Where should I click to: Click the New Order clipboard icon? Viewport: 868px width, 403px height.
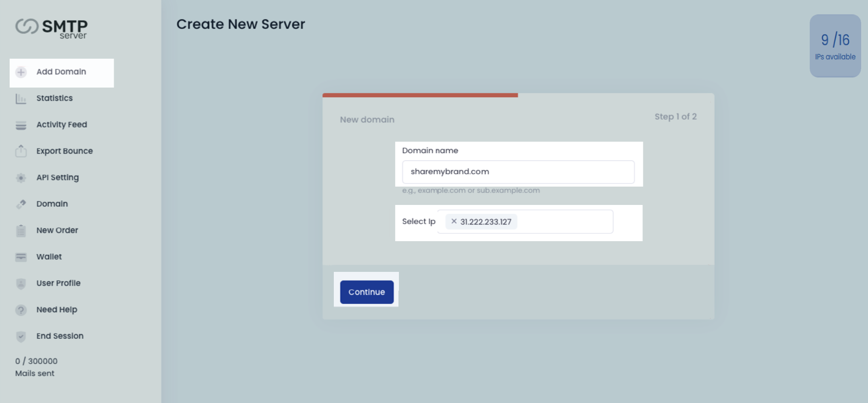pyautogui.click(x=21, y=231)
